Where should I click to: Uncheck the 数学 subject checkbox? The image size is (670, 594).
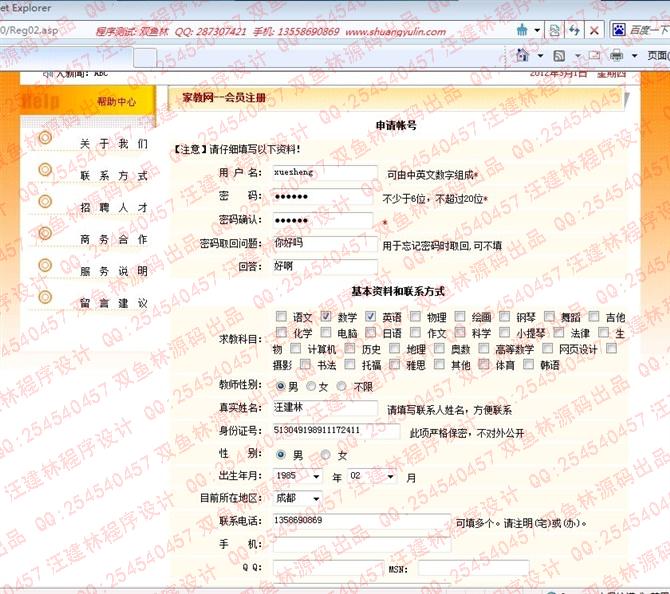[326, 316]
